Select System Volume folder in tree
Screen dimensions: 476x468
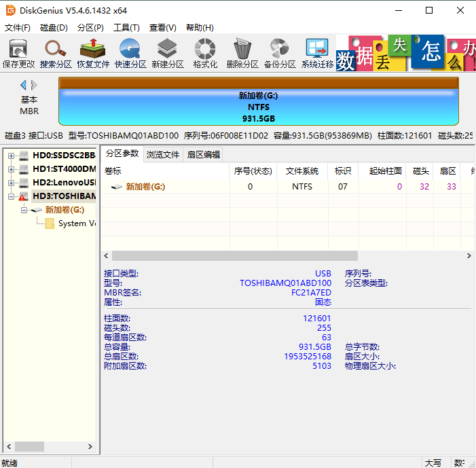(x=77, y=223)
